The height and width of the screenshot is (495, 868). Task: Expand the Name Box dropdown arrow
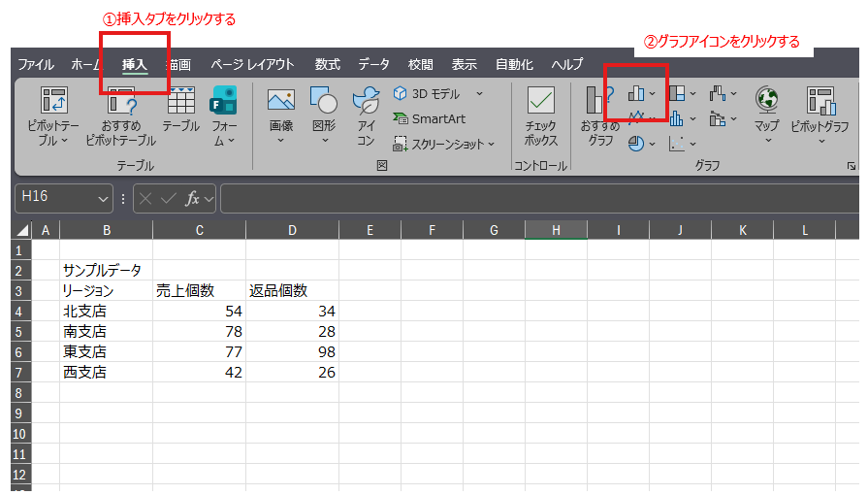tap(105, 198)
